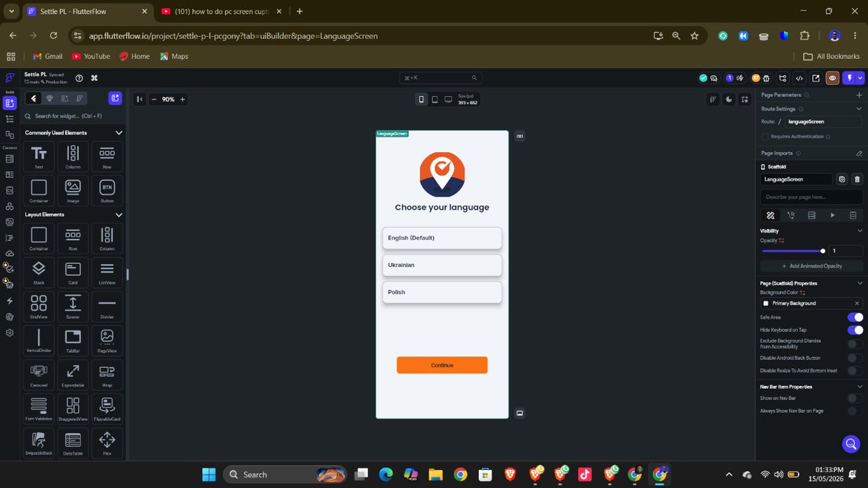
Task: Enable Show on Nav Bar switch
Action: pos(855,398)
